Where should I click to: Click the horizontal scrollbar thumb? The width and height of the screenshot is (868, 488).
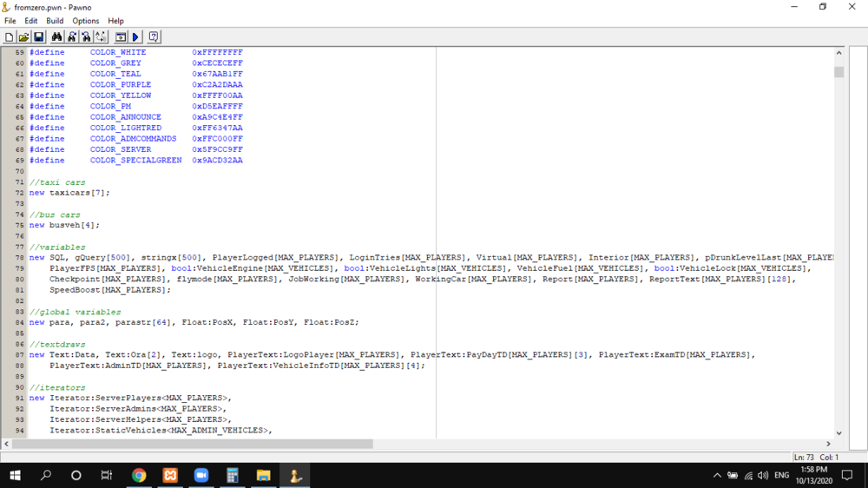tap(193, 444)
